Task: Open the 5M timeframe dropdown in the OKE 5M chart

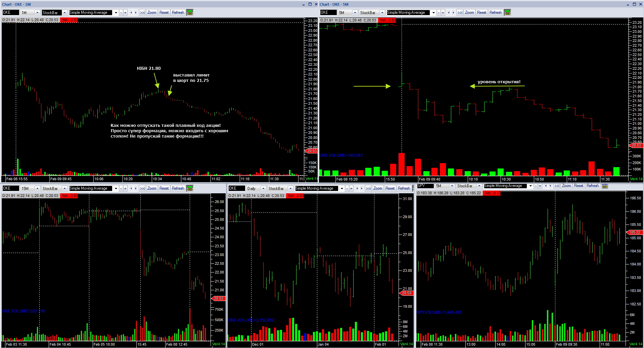Action: click(355, 12)
